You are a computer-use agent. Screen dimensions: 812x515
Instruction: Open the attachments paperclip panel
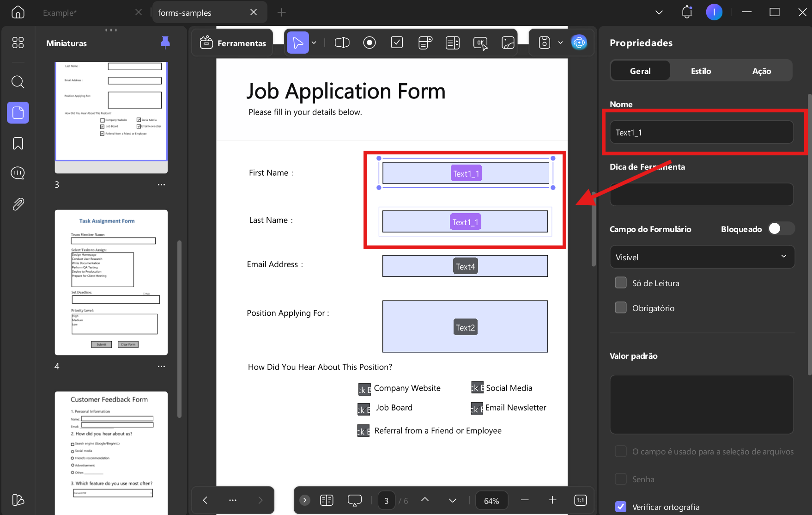coord(18,204)
